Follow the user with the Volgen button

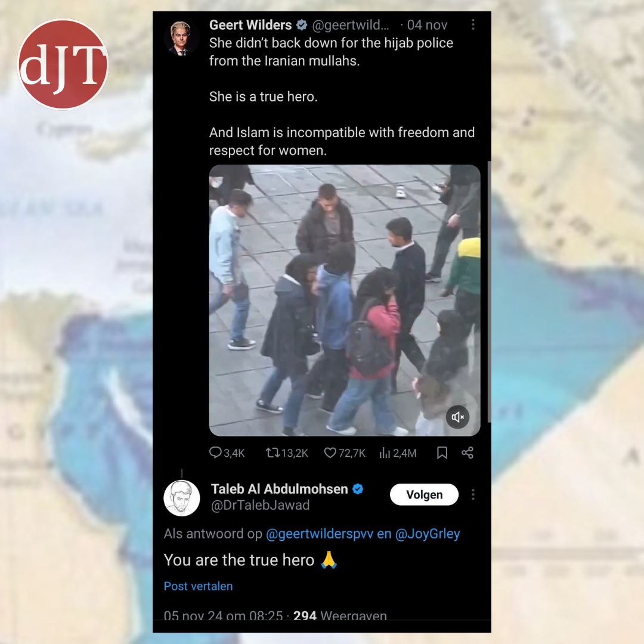tap(424, 494)
